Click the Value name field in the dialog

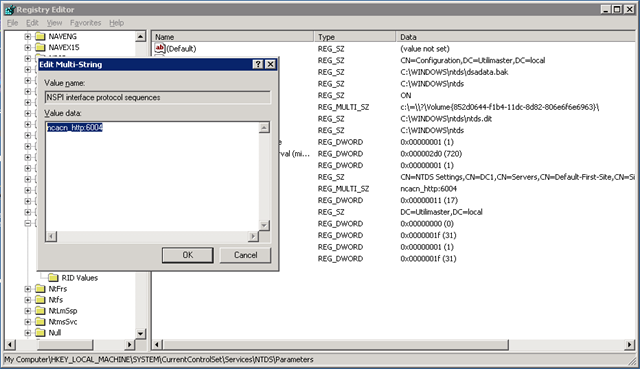click(158, 97)
